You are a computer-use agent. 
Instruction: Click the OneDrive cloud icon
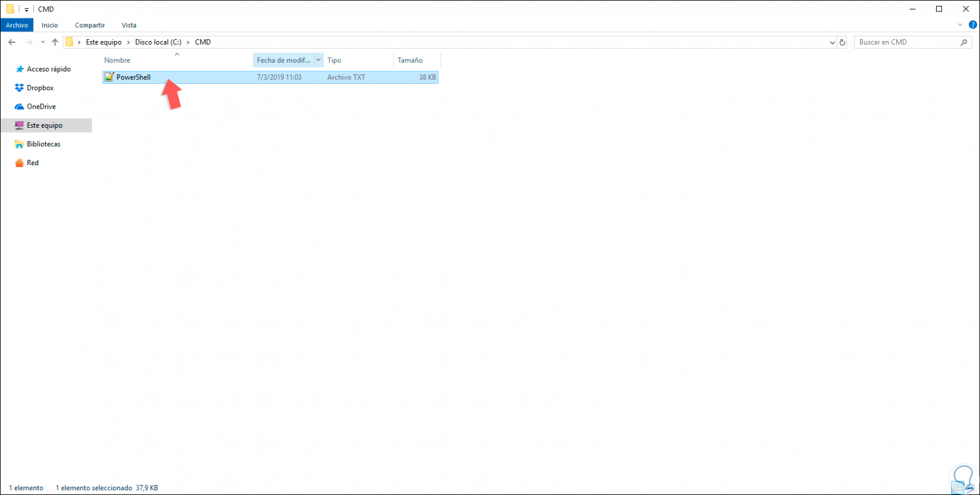[x=20, y=106]
